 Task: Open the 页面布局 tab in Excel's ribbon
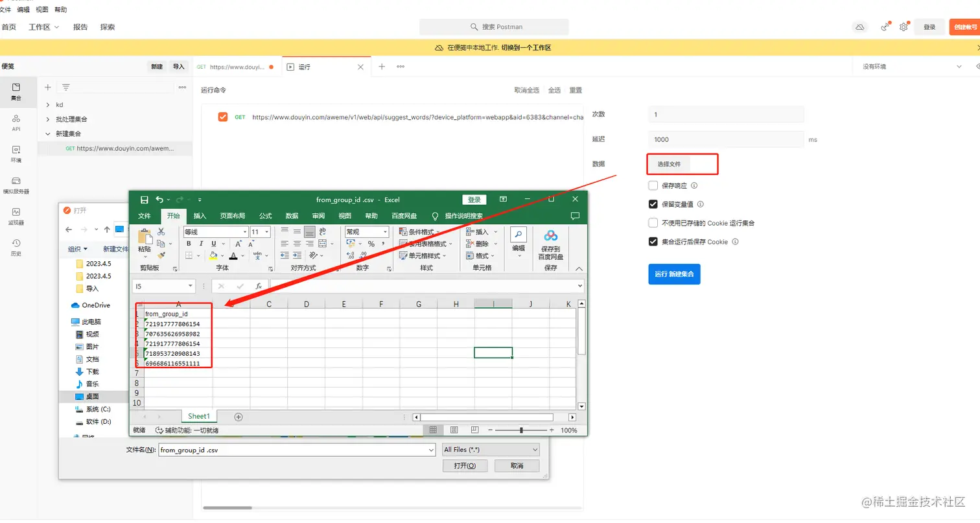click(233, 216)
